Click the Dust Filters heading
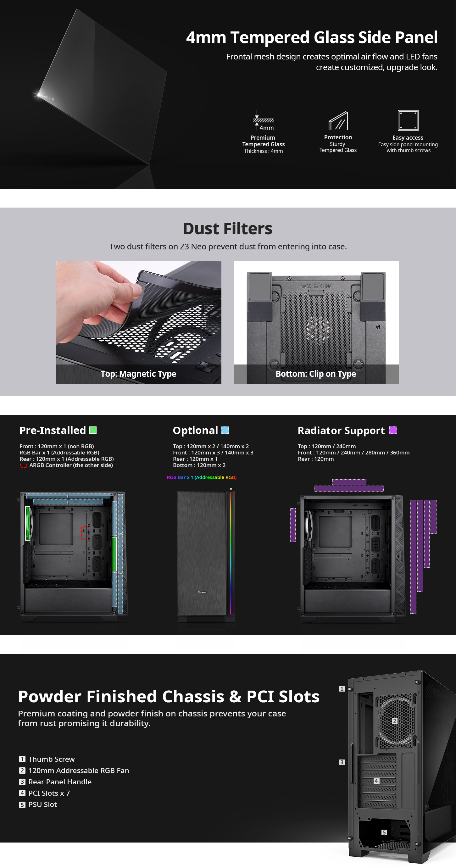 click(x=227, y=229)
